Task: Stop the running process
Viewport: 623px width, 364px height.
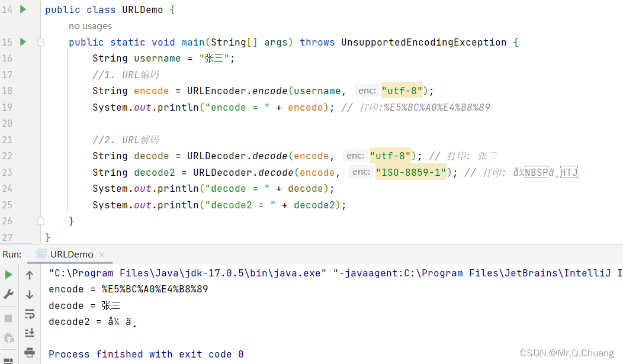Action: coord(8,318)
